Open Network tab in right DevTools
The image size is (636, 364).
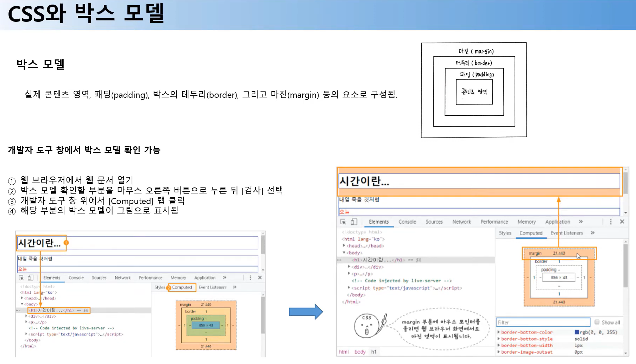[461, 222]
